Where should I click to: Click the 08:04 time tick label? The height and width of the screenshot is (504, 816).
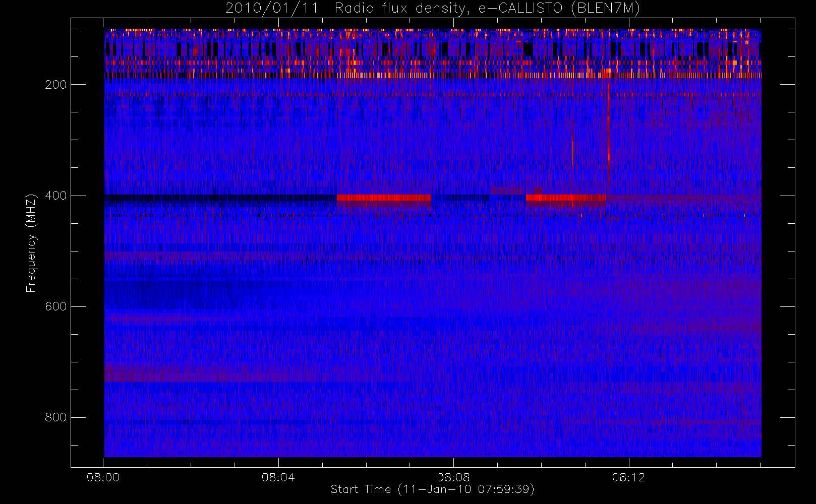click(x=278, y=477)
